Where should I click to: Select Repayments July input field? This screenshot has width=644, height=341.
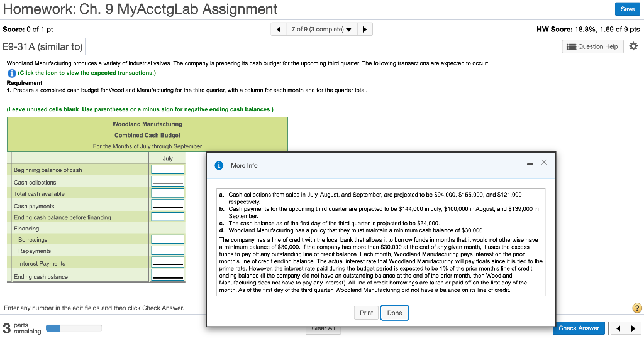tap(167, 251)
